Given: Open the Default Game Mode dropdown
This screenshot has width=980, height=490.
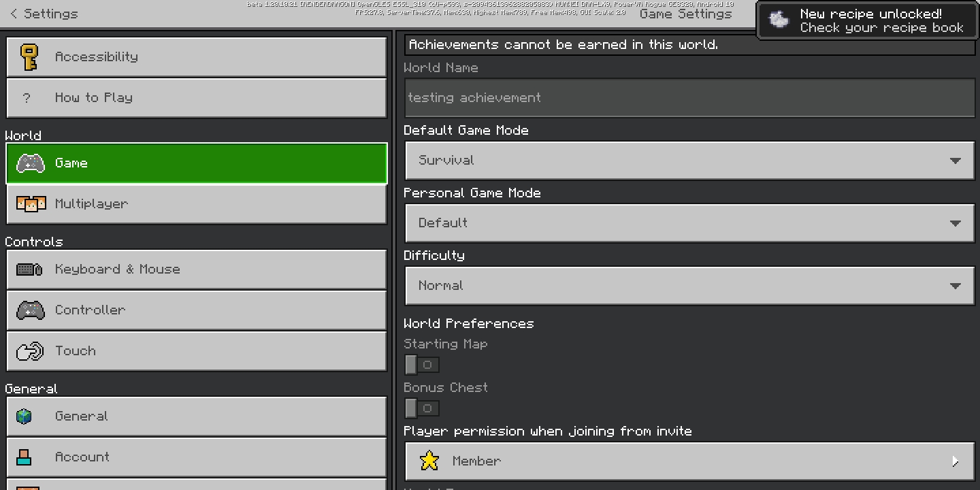Looking at the screenshot, I should 689,161.
